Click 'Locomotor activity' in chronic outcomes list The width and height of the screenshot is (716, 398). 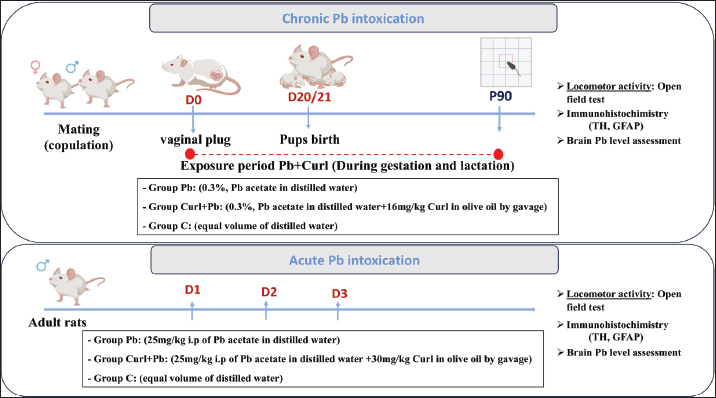(x=609, y=86)
